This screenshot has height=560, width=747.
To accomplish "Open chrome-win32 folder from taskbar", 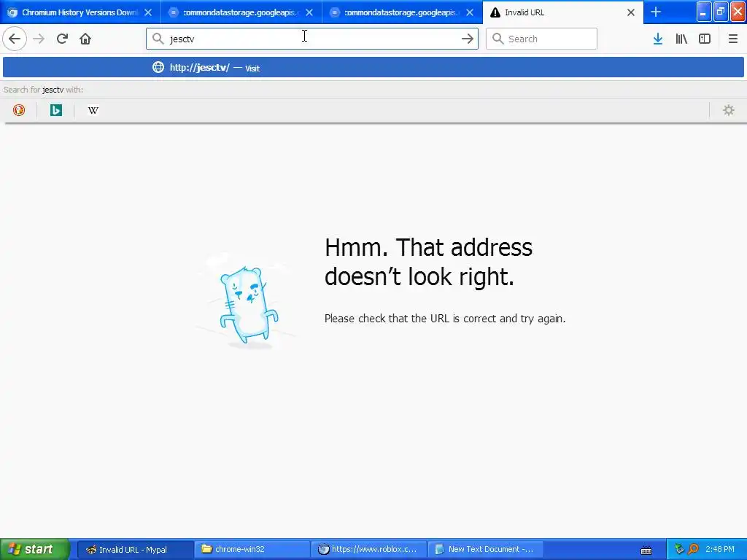I will pos(251,549).
